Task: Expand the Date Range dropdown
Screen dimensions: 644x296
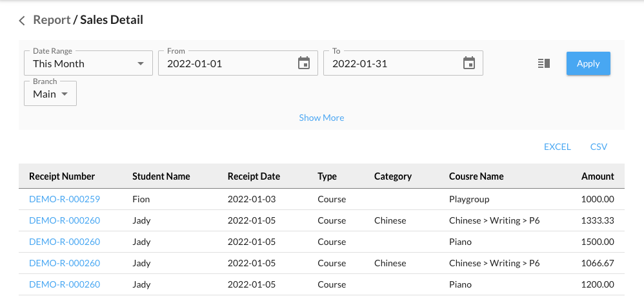Action: point(88,63)
